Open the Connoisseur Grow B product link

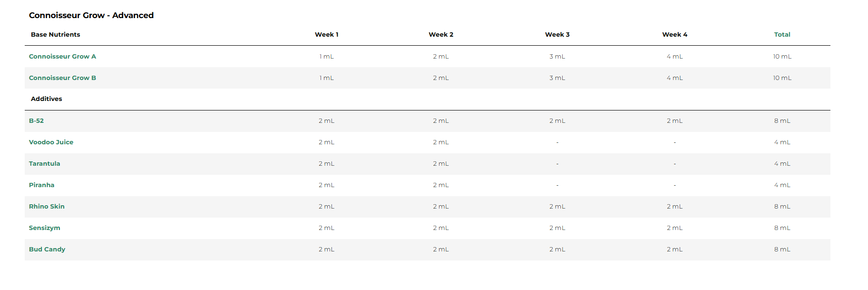(62, 78)
